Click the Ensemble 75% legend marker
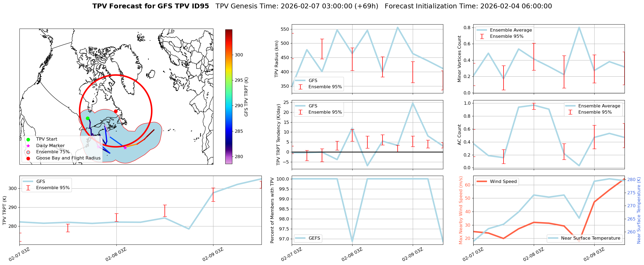The width and height of the screenshot is (644, 265). 28,152
